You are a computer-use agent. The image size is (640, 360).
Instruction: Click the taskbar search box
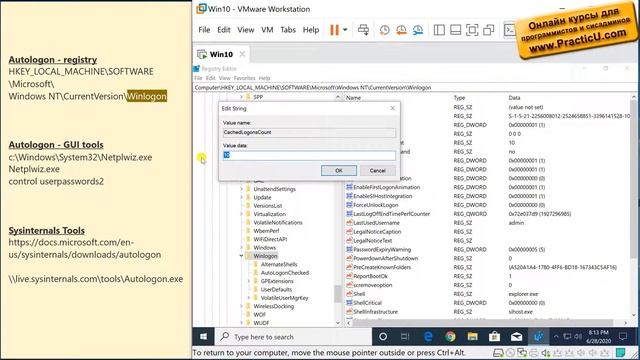(293, 337)
